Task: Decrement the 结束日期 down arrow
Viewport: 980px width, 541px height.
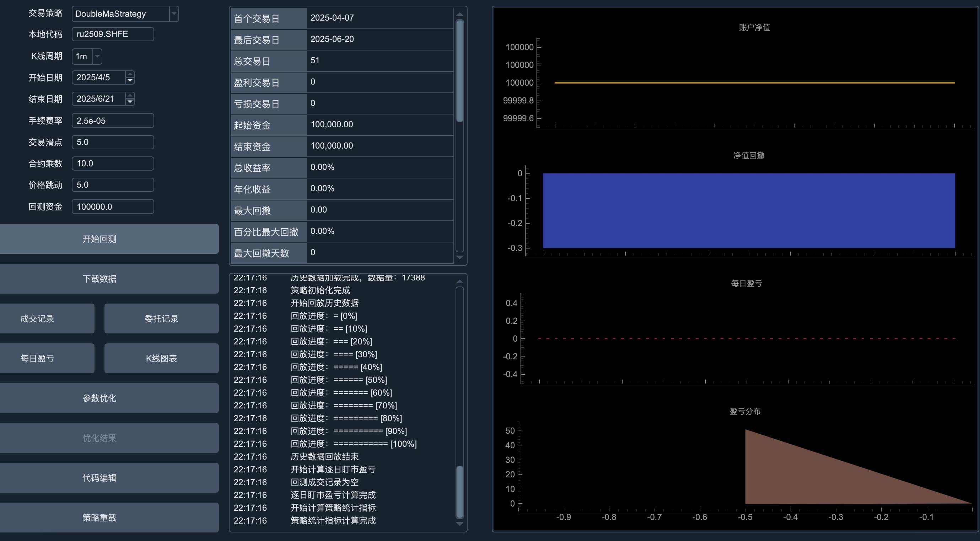Action: (130, 102)
